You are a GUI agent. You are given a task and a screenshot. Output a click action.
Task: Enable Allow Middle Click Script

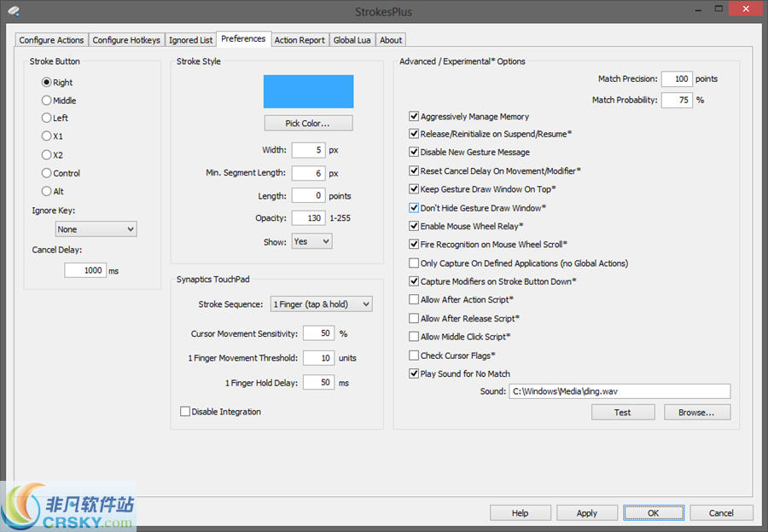[414, 337]
